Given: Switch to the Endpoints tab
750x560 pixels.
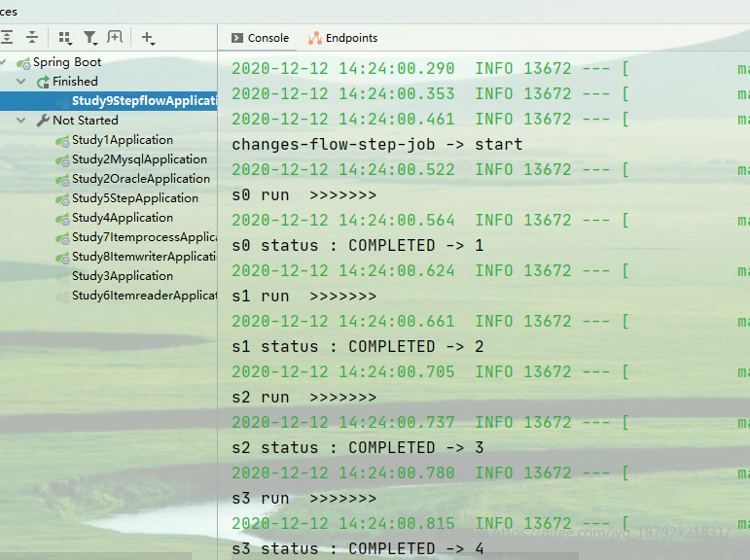Looking at the screenshot, I should (342, 38).
